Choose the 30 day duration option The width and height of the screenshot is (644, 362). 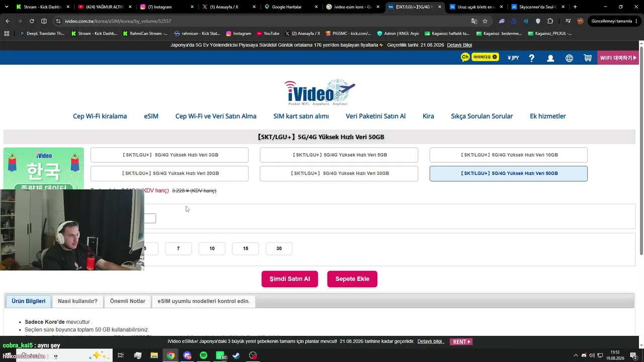(x=279, y=248)
